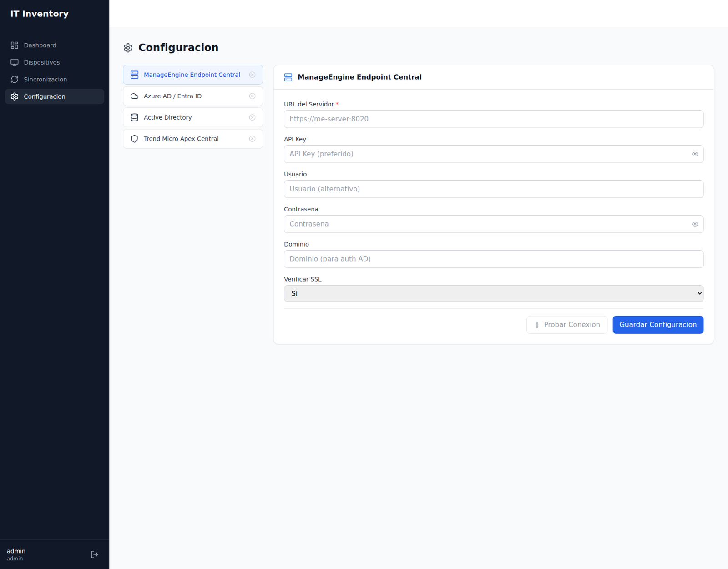Click the cloud icon on Azure AD entry
The width and height of the screenshot is (728, 569).
coord(134,96)
